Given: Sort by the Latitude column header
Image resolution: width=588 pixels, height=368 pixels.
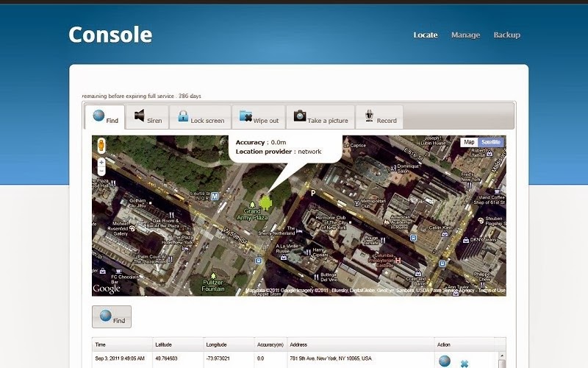Looking at the screenshot, I should tap(178, 344).
